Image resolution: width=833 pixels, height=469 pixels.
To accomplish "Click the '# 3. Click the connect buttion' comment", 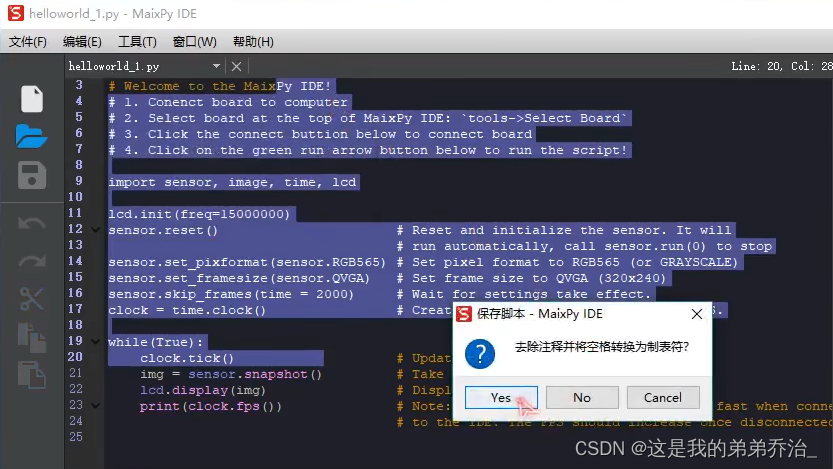I will click(x=320, y=134).
